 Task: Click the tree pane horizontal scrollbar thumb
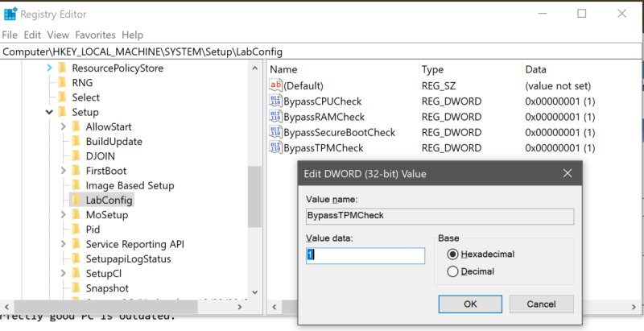[x=105, y=307]
